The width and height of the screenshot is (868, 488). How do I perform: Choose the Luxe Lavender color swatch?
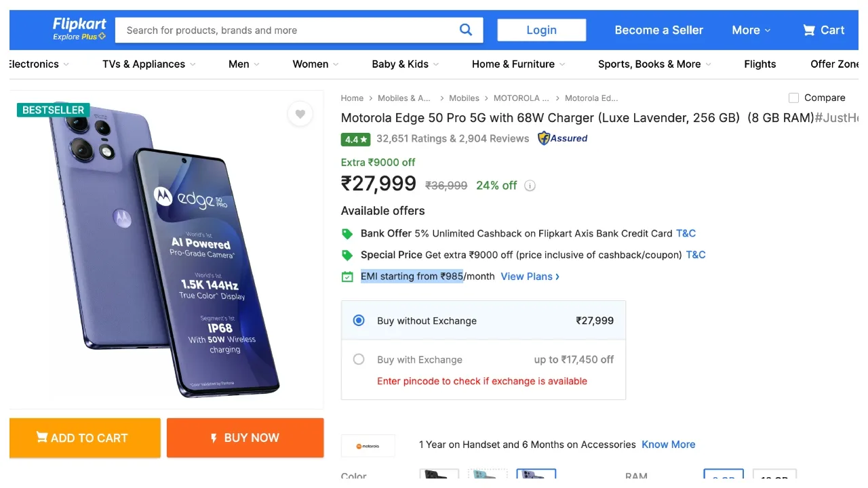point(536,474)
